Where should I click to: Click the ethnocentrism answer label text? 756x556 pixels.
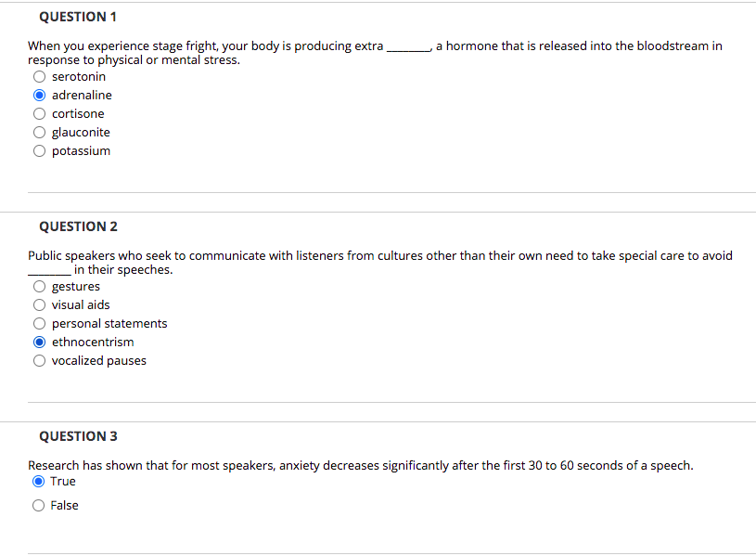pyautogui.click(x=93, y=342)
